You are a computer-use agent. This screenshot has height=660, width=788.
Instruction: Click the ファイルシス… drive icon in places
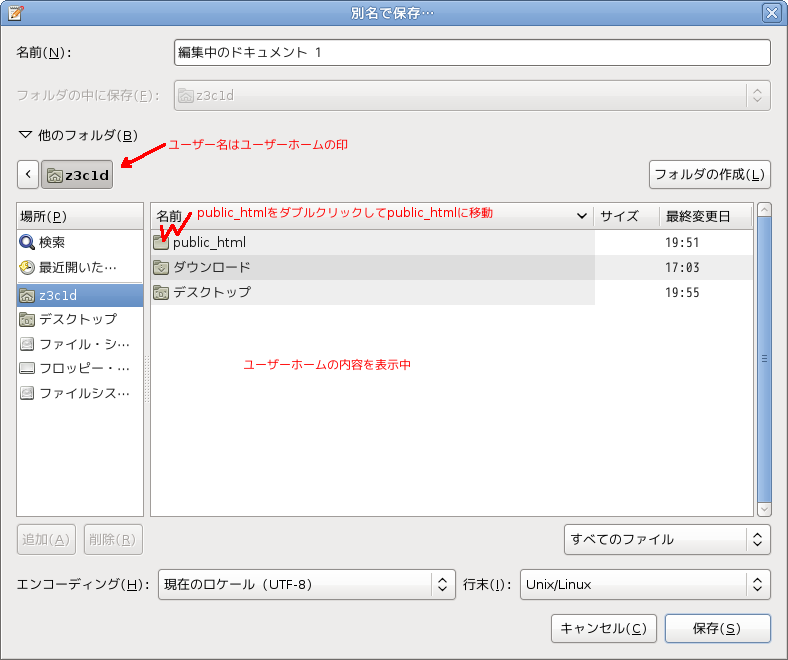pos(27,393)
